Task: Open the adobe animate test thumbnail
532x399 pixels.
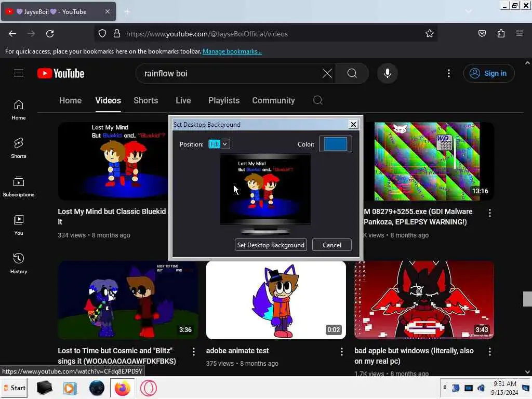Action: (276, 300)
